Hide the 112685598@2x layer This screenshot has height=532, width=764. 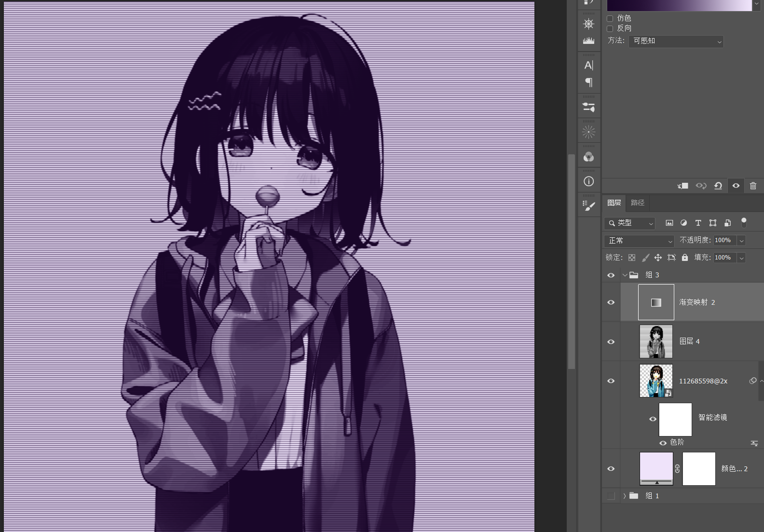[x=611, y=381]
